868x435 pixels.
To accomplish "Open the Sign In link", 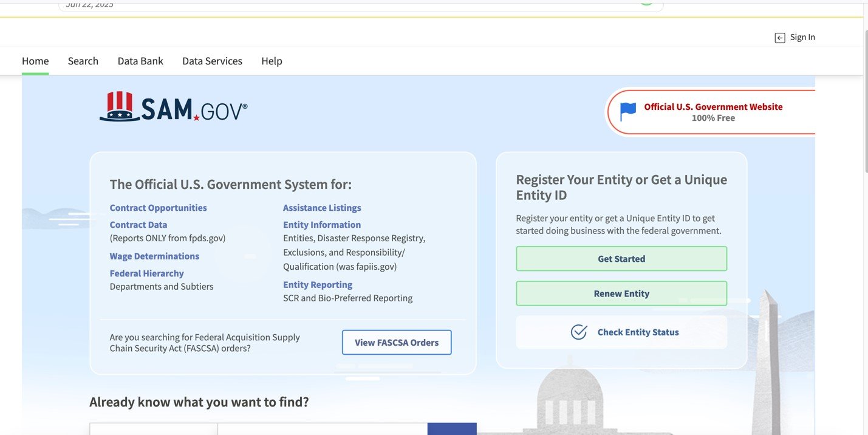I will click(x=802, y=37).
